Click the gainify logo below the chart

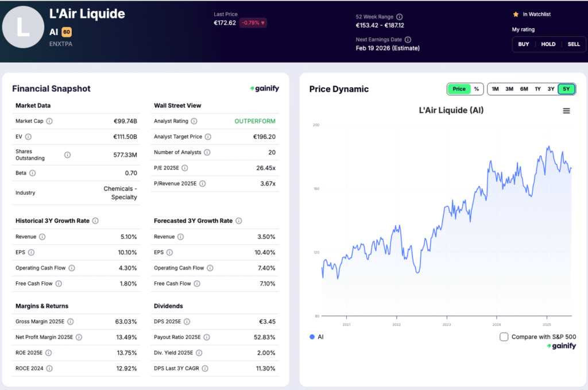pos(561,346)
